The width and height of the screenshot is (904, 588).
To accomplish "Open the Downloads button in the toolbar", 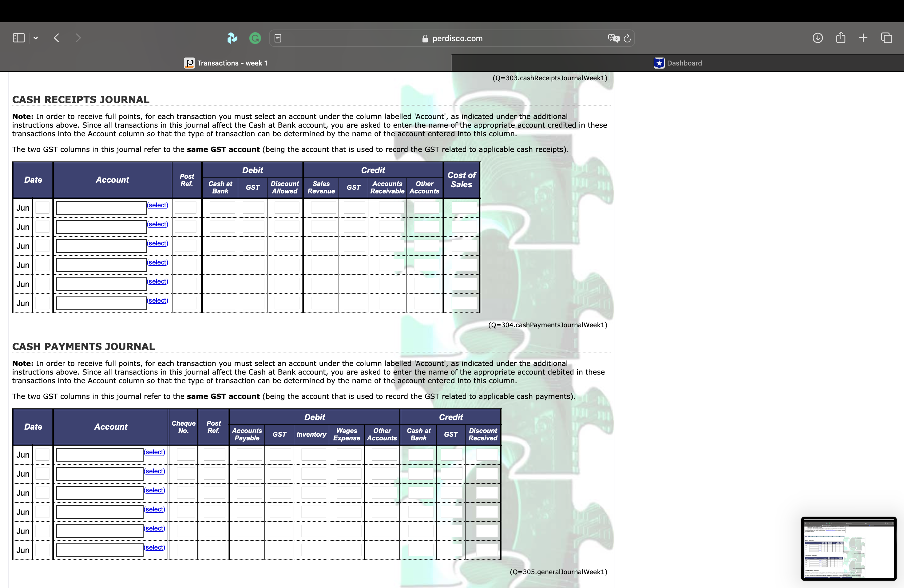I will [817, 38].
